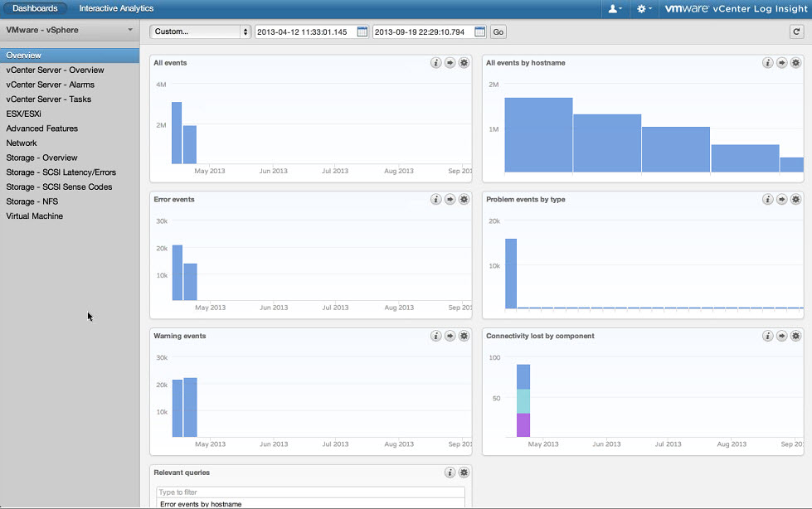The width and height of the screenshot is (812, 509).
Task: Open the Custom time range dropdown
Action: [x=201, y=32]
